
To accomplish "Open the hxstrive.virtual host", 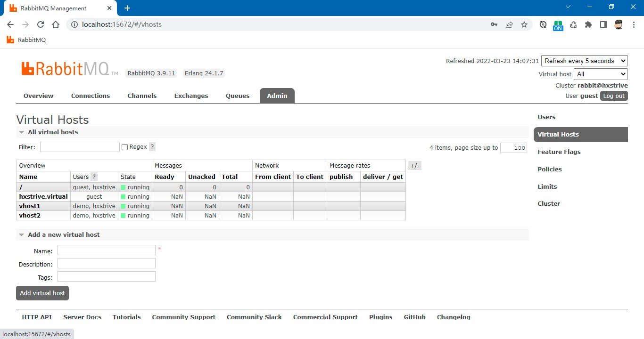I will pos(43,197).
